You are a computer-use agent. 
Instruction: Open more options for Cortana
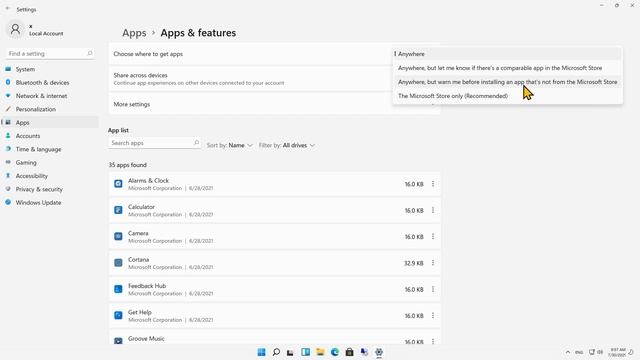coord(433,263)
